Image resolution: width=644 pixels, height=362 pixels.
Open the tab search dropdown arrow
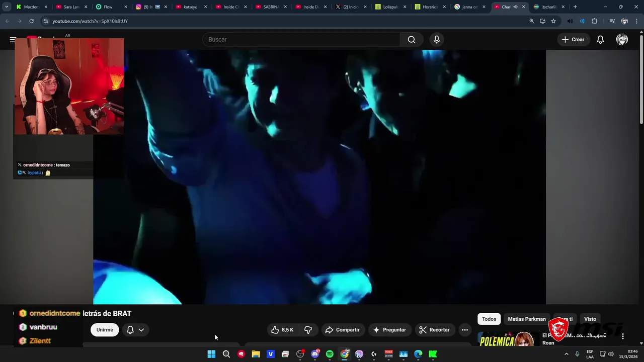click(x=7, y=7)
